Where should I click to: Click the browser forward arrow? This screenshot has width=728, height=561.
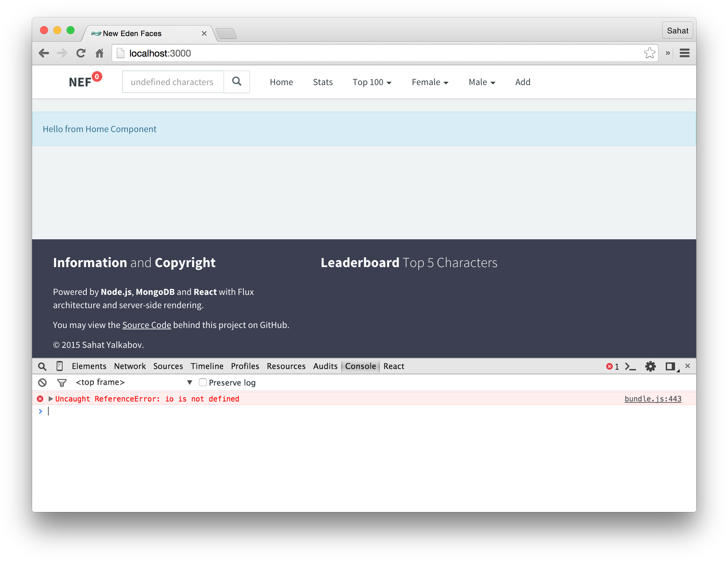point(62,53)
